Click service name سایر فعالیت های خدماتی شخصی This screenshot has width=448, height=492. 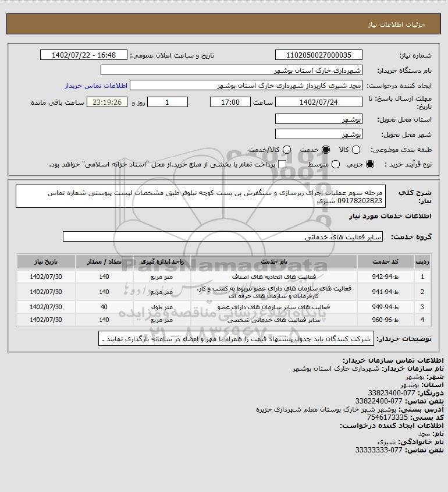(274, 320)
